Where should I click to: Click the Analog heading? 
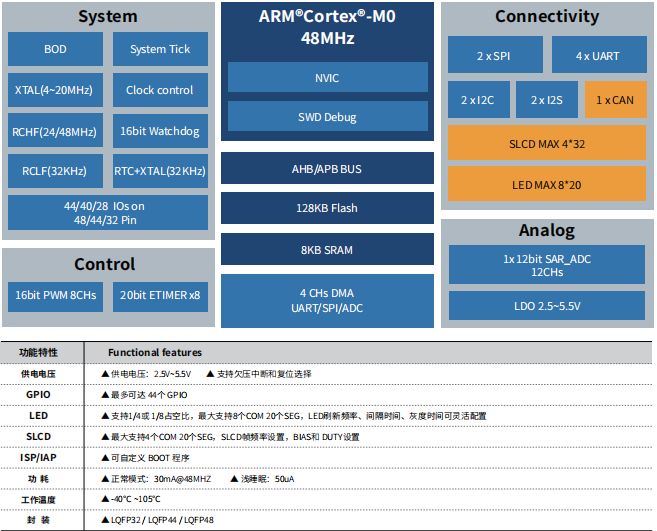[547, 231]
